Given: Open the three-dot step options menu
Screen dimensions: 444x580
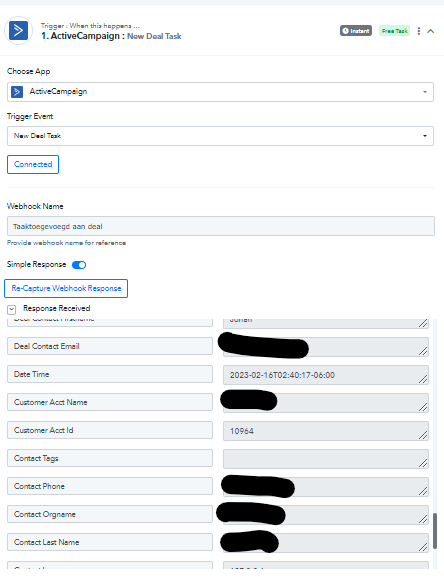Looking at the screenshot, I should coord(418,31).
